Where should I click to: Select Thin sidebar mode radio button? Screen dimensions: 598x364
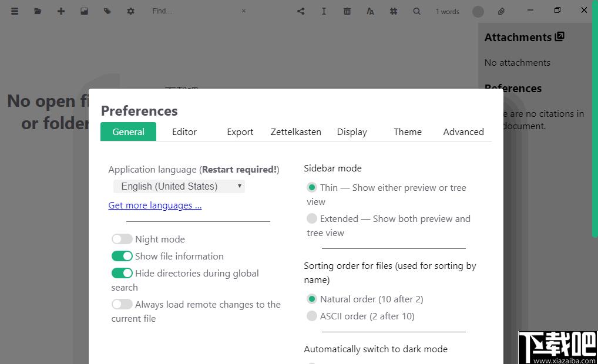[311, 187]
